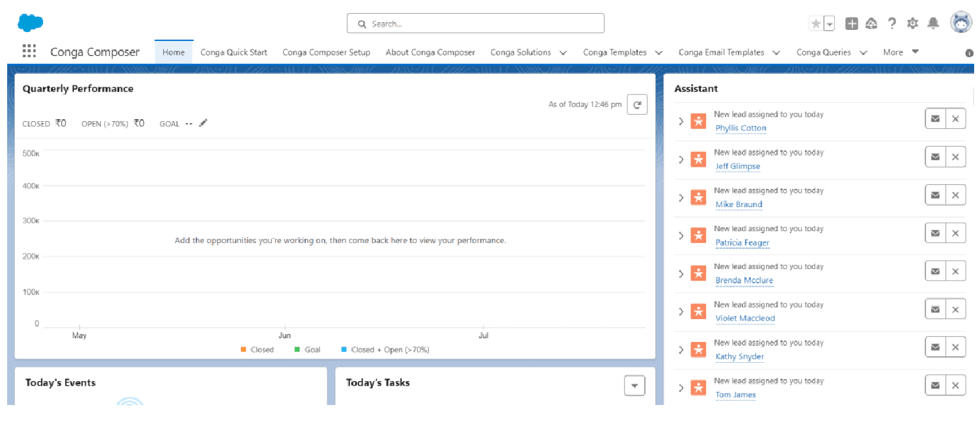Open Global Actions plus icon
Screen dimensions: 980x439
(x=851, y=24)
